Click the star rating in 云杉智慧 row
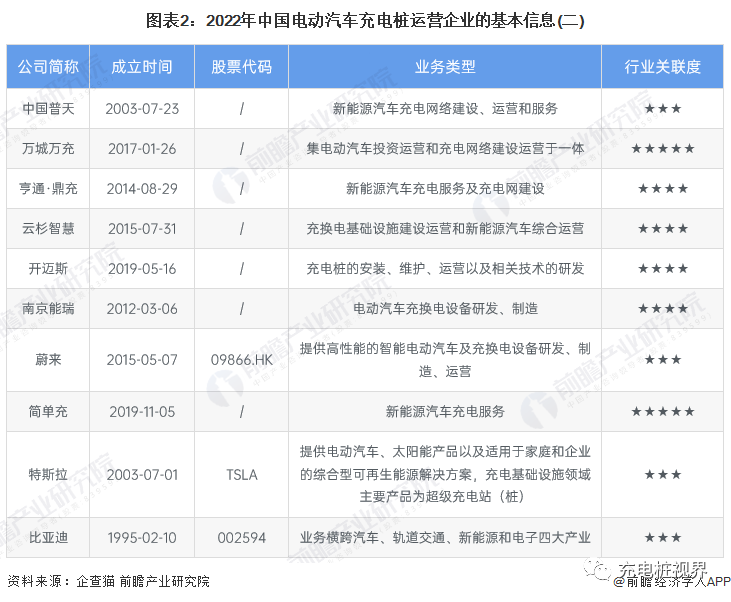731x602 pixels. [662, 229]
